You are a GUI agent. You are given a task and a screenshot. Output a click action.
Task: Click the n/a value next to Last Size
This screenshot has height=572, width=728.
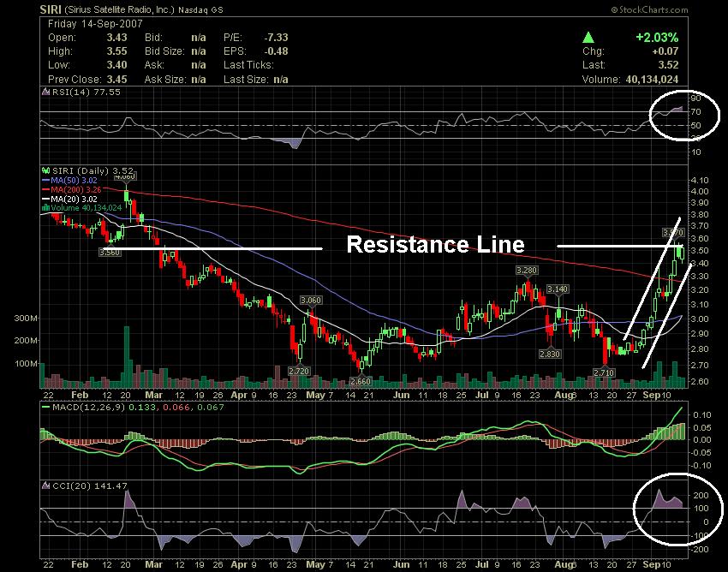tap(281, 80)
